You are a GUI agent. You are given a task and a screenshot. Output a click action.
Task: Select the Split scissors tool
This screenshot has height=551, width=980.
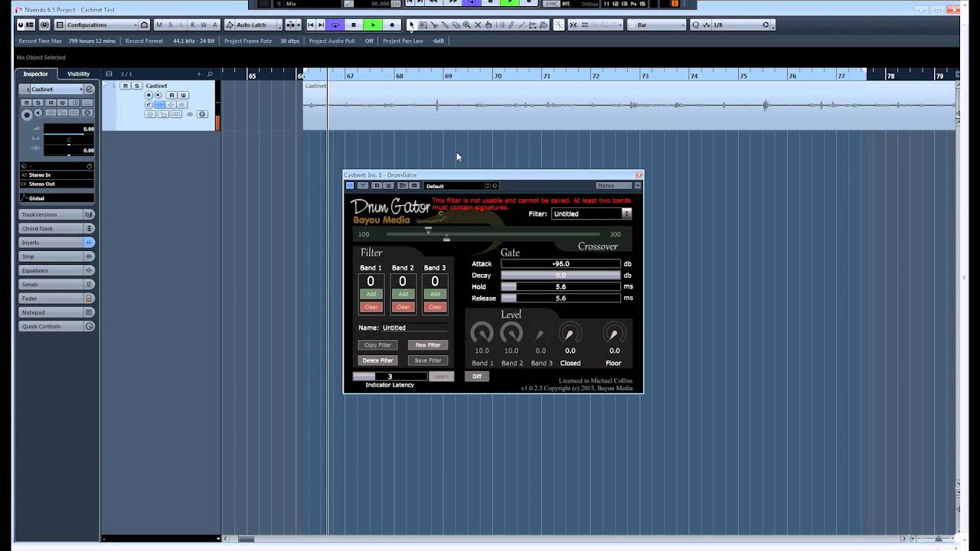point(434,24)
